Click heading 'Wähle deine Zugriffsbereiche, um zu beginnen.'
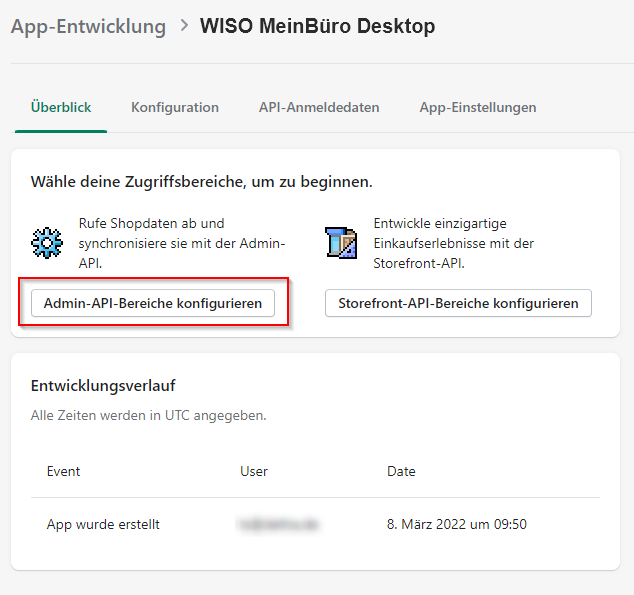Screen dimensions: 634x595 click(201, 182)
